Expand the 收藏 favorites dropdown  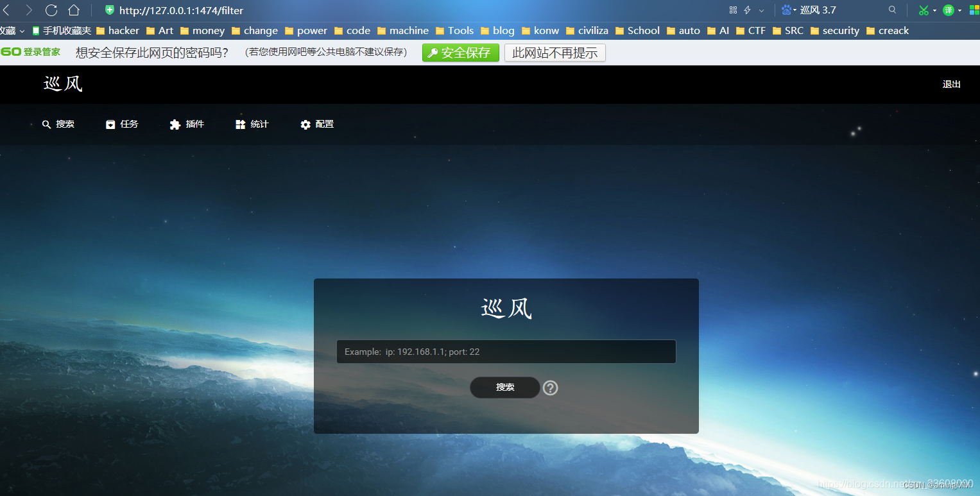tap(12, 30)
